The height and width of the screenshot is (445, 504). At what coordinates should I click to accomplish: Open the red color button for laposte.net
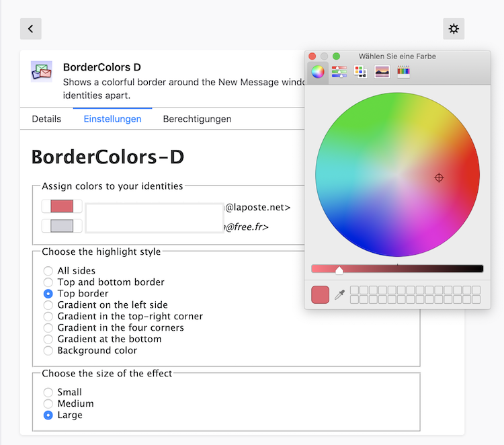coord(62,206)
